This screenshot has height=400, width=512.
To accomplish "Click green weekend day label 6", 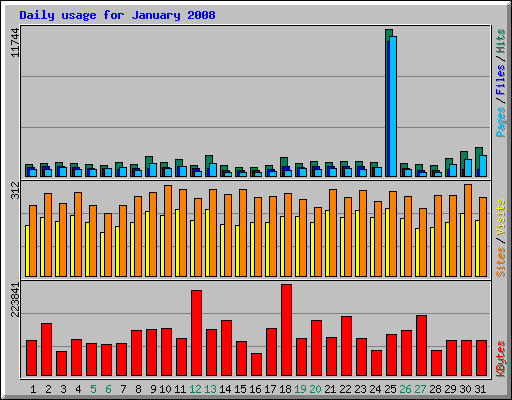I will (x=108, y=389).
